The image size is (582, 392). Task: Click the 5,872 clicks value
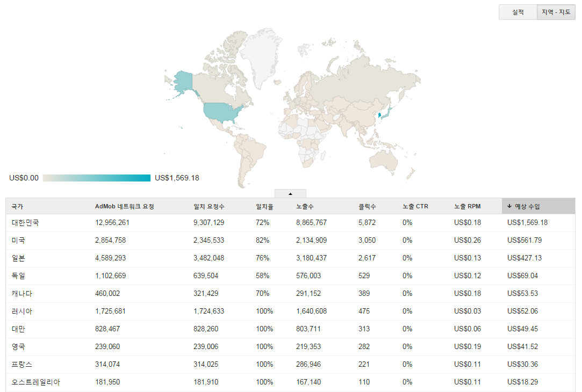pos(367,223)
